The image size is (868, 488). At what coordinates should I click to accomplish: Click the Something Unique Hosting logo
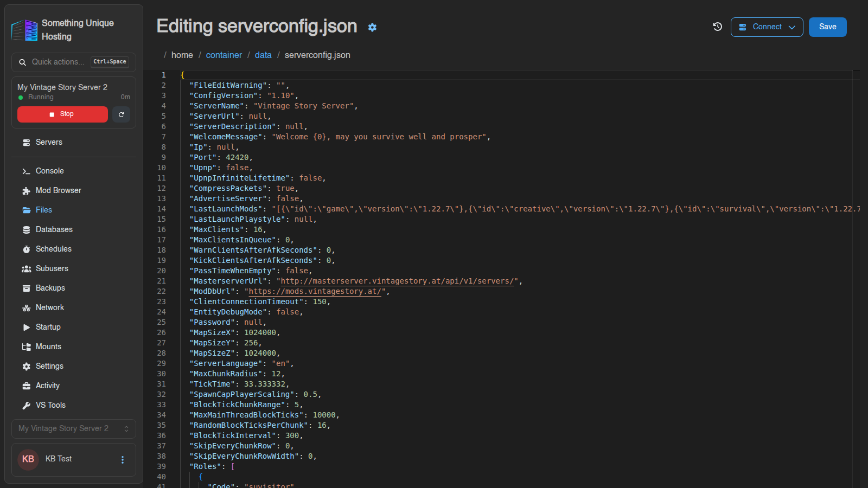(x=25, y=30)
